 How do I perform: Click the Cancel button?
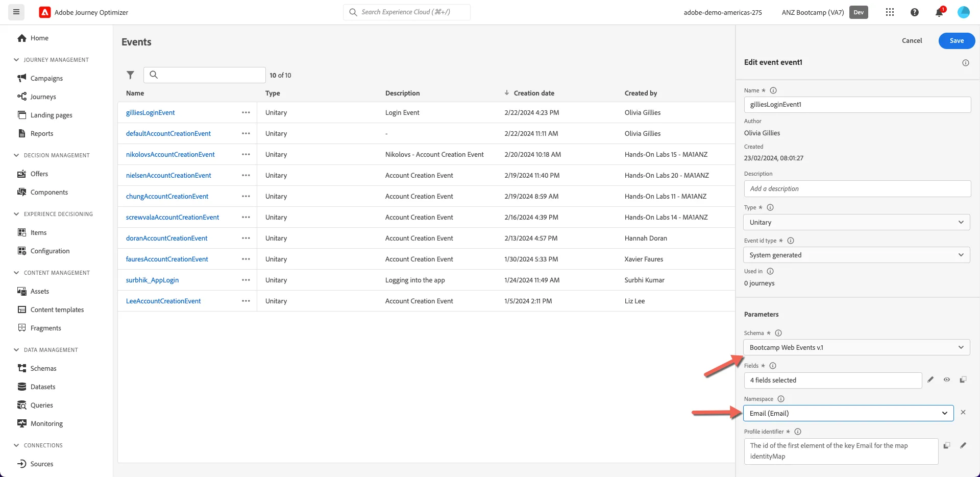(x=912, y=41)
